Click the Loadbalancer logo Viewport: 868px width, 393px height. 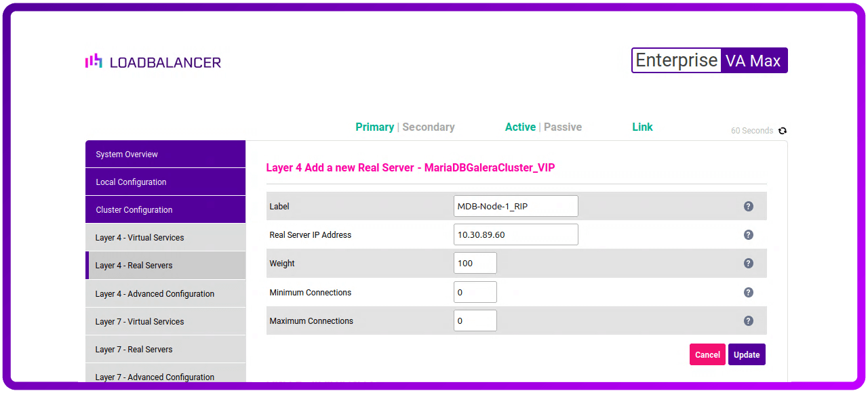tap(153, 62)
